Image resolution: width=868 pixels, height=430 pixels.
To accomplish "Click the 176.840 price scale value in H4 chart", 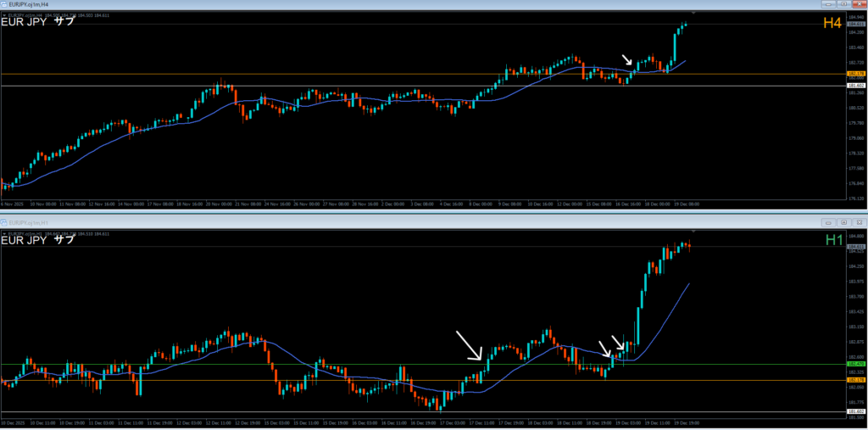I will click(856, 183).
